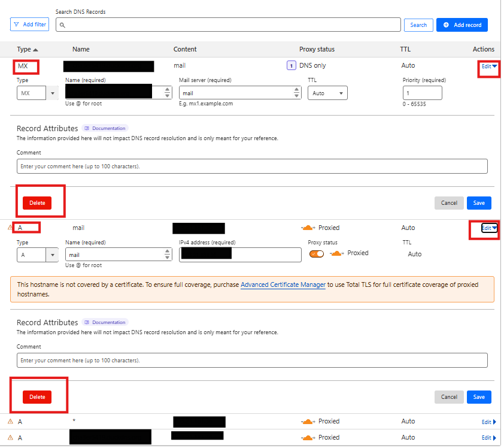The image size is (504, 448).
Task: Click the orange cloud Proxied icon on mail row
Action: (x=308, y=228)
